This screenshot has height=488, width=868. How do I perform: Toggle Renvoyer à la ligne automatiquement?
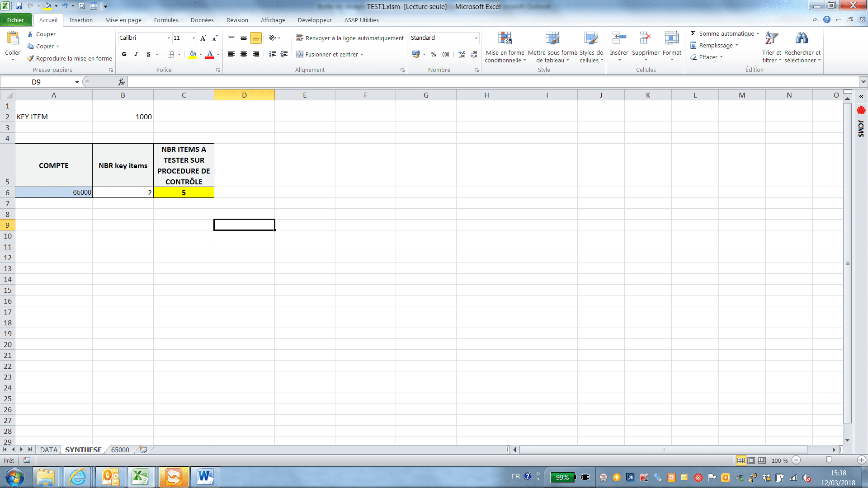349,38
